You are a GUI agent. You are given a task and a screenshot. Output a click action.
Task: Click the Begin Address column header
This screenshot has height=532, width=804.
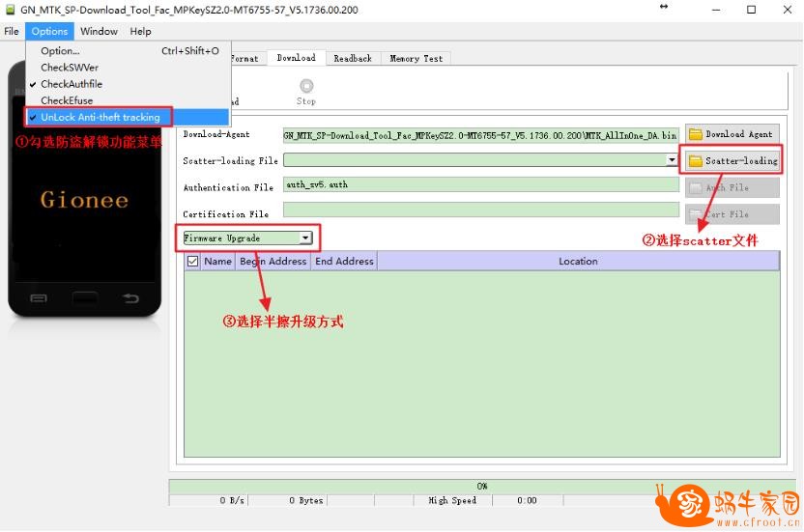(x=273, y=262)
